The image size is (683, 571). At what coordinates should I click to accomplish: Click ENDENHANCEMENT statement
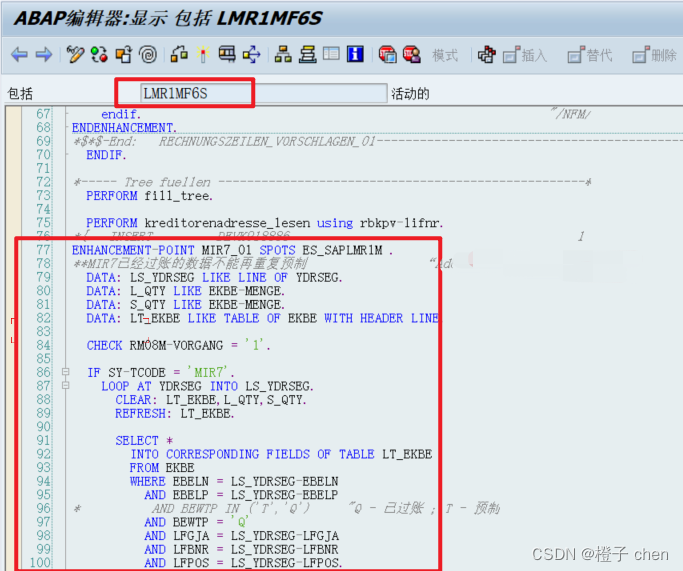tap(124, 128)
